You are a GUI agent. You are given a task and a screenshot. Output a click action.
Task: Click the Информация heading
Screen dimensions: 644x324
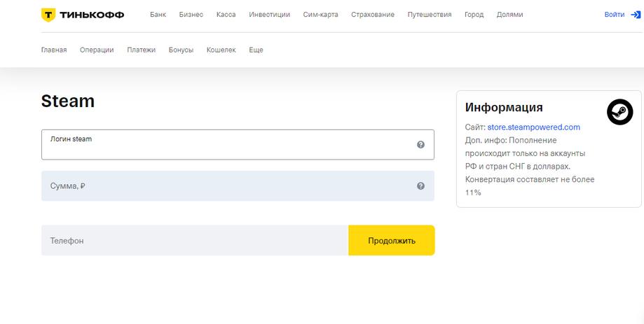pos(504,108)
